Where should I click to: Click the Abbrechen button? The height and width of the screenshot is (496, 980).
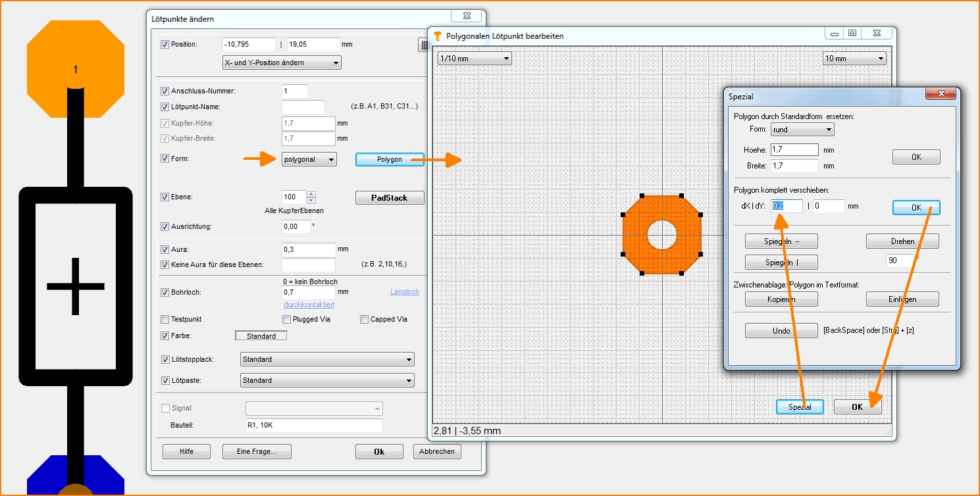pyautogui.click(x=437, y=452)
